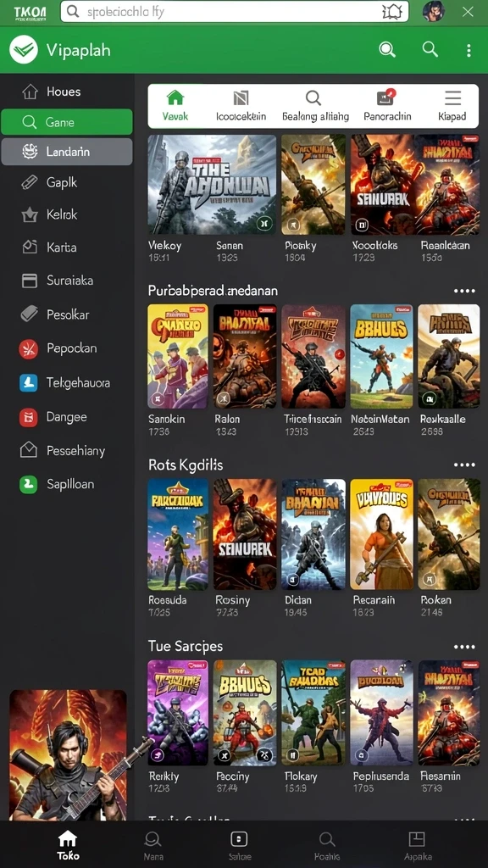Open the Panoraclin tab with red badge
Viewport: 488px width, 868px height.
coord(387,106)
